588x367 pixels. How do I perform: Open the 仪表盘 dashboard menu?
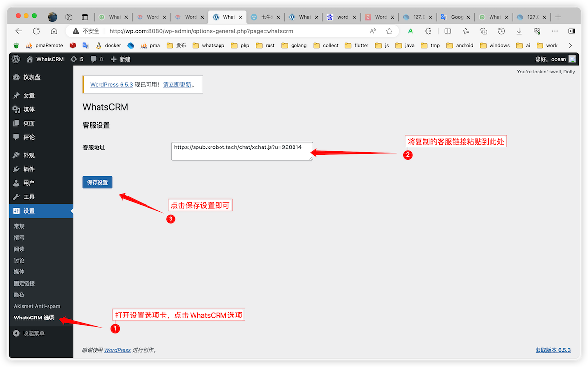pos(41,77)
